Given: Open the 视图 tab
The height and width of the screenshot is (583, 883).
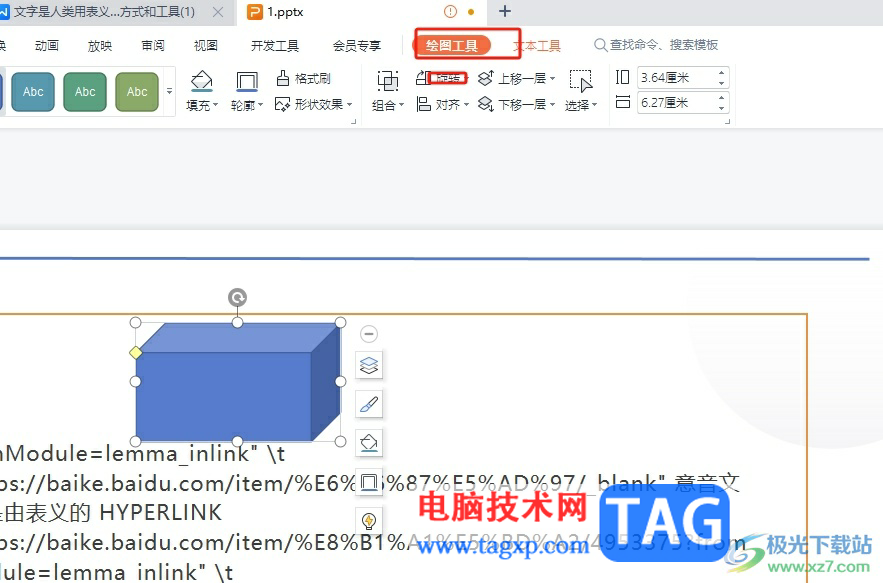Looking at the screenshot, I should pyautogui.click(x=206, y=46).
